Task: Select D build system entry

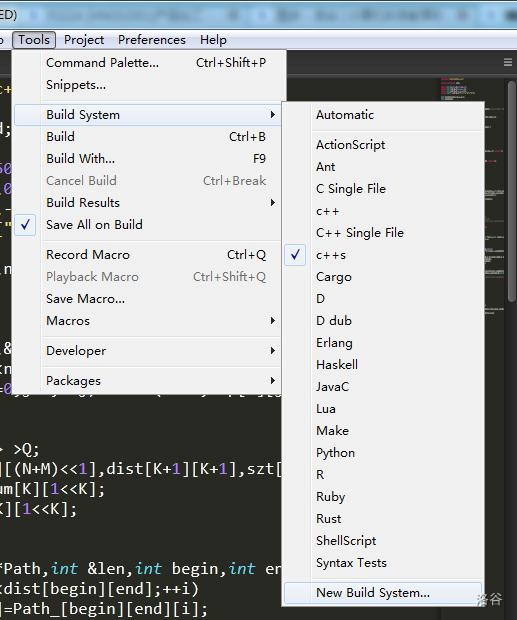Action: [x=383, y=299]
